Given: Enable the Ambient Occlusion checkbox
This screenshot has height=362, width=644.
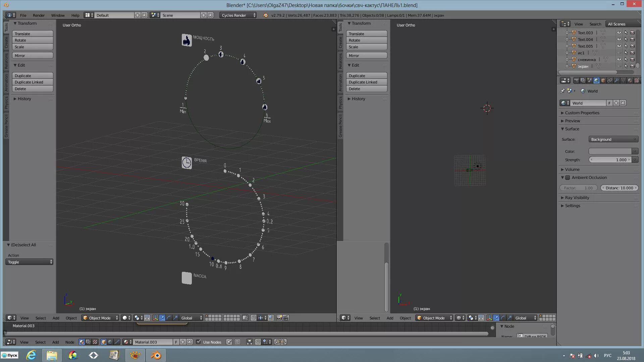Looking at the screenshot, I should pos(568,178).
